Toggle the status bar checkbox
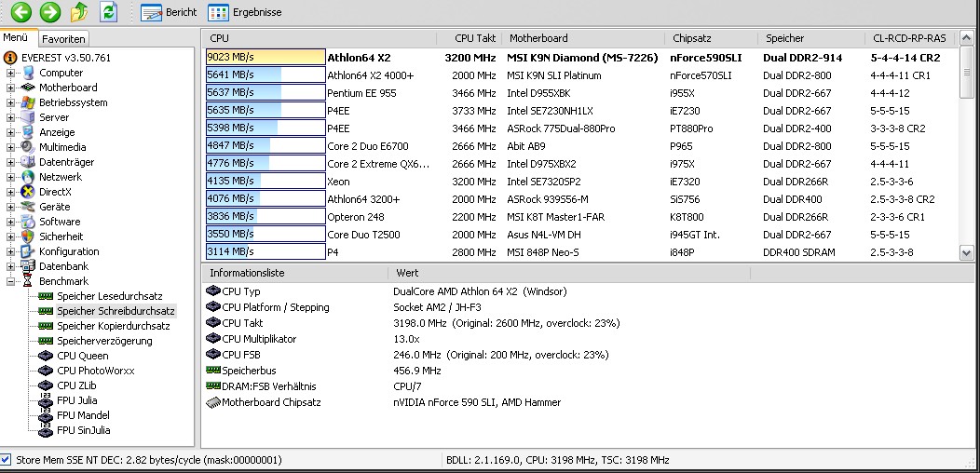Screen dimensions: 980x473 (6, 460)
